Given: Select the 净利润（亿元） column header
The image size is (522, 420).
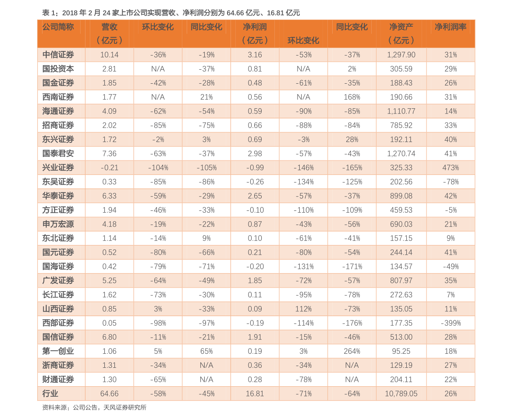Looking at the screenshot, I should [255, 34].
